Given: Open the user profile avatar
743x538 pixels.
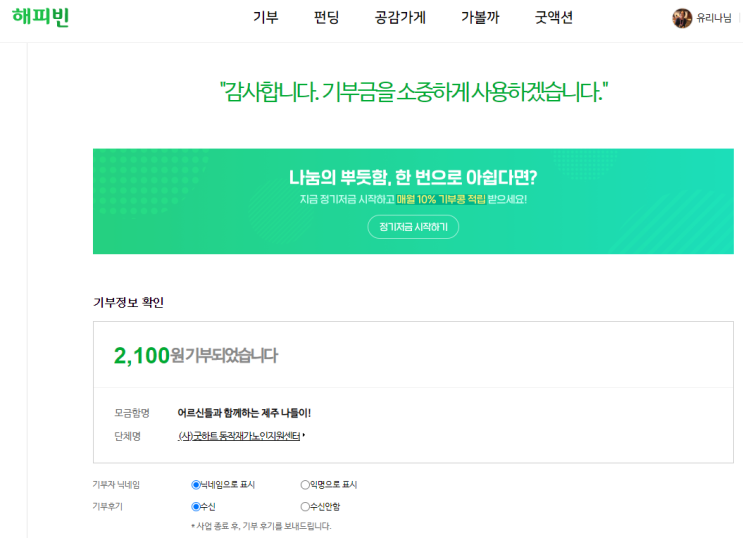Looking at the screenshot, I should pos(682,18).
